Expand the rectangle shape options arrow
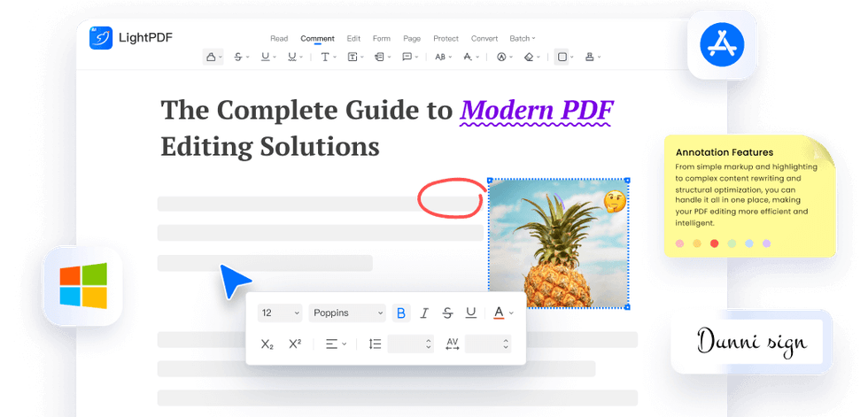Viewport: 868px width, 417px height. tap(571, 57)
